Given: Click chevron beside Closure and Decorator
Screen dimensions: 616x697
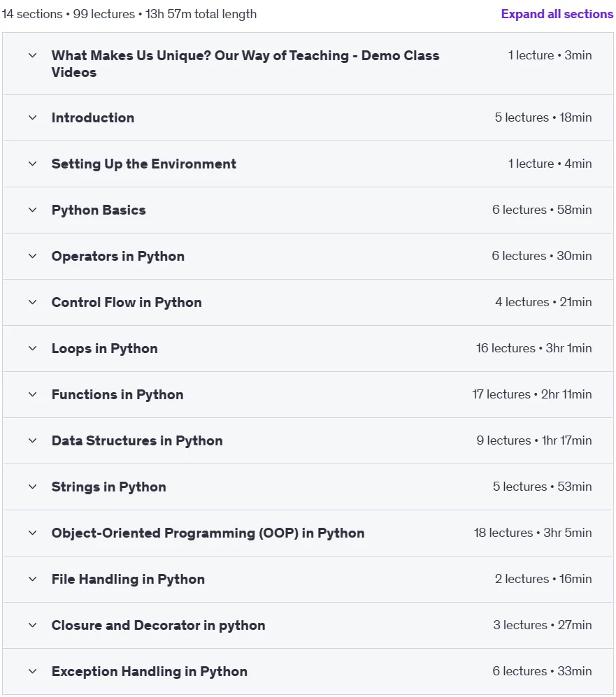Looking at the screenshot, I should click(32, 626).
